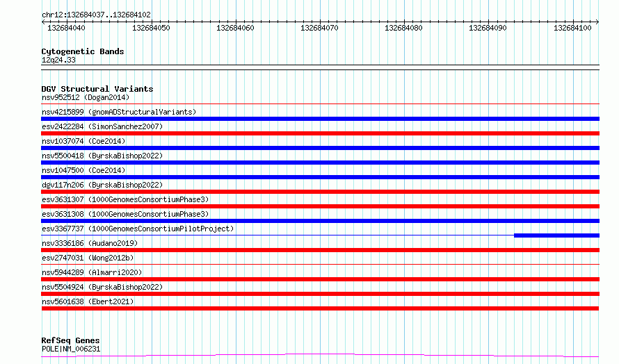
Task: Click the red bar for nsv5601638
Action: coord(320,308)
